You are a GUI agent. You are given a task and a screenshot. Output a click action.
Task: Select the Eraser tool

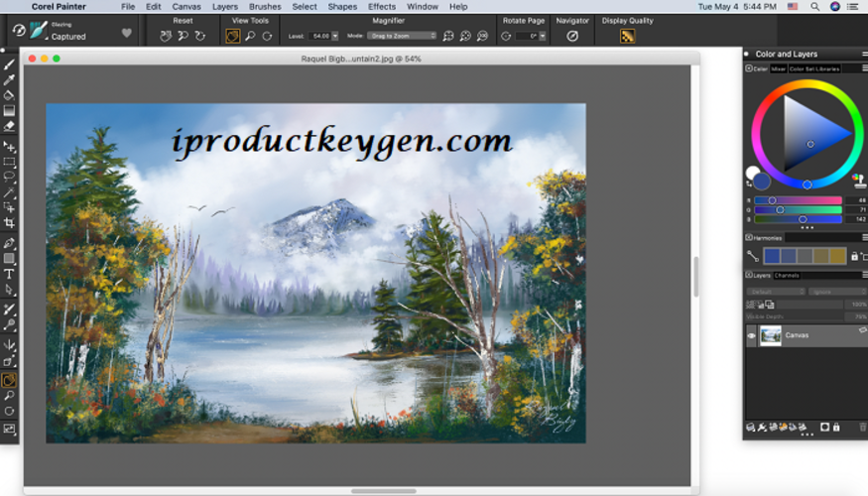(x=9, y=126)
